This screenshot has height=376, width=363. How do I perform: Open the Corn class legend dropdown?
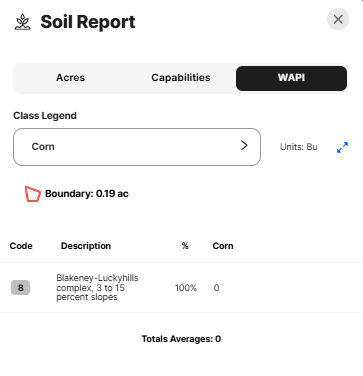pyautogui.click(x=137, y=147)
